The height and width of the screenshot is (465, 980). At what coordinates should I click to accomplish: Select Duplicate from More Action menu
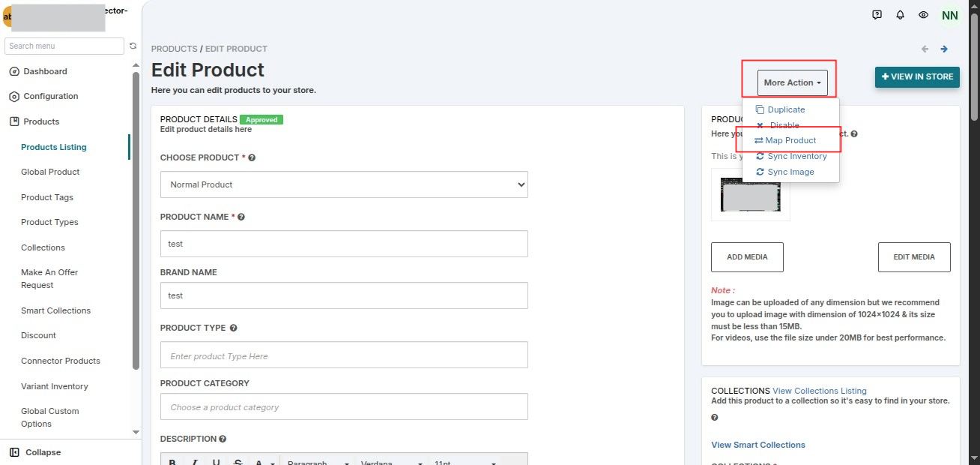786,109
